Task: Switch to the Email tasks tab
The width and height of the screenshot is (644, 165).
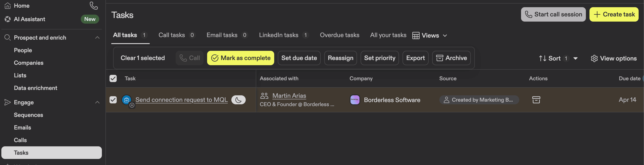Action: tap(227, 35)
